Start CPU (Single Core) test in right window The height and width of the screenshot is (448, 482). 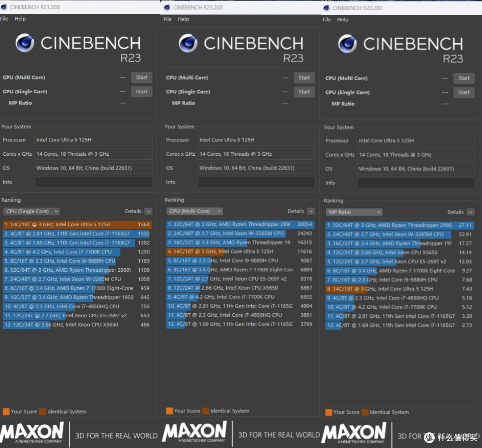point(464,92)
